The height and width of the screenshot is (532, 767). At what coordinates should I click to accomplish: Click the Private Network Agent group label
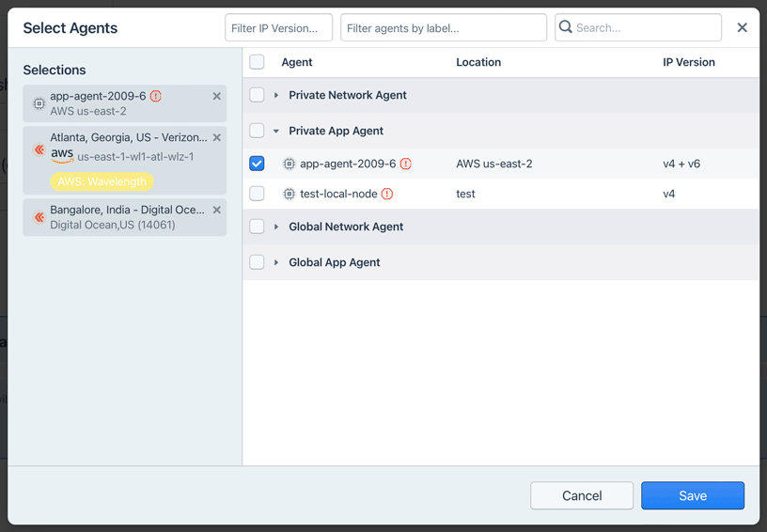coord(347,95)
